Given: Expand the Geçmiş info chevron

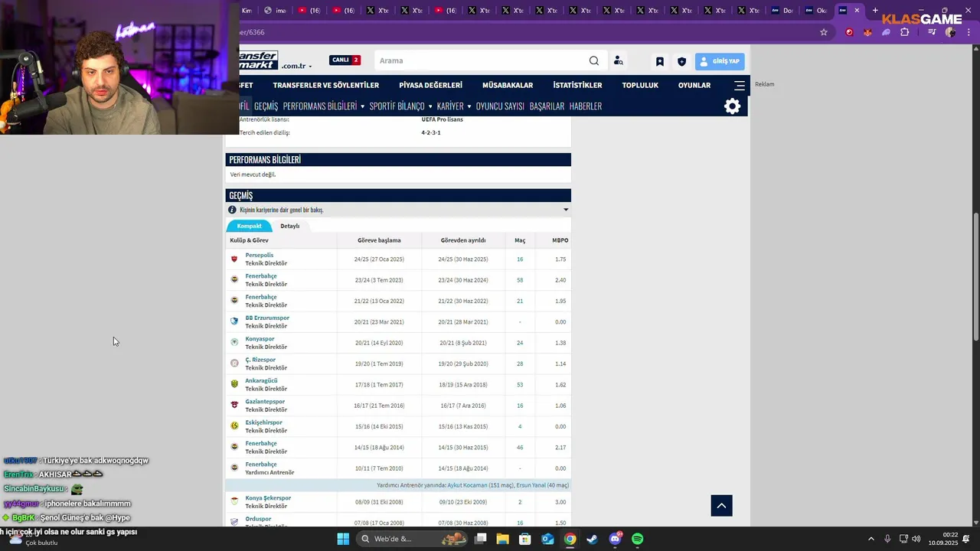Looking at the screenshot, I should (x=566, y=210).
